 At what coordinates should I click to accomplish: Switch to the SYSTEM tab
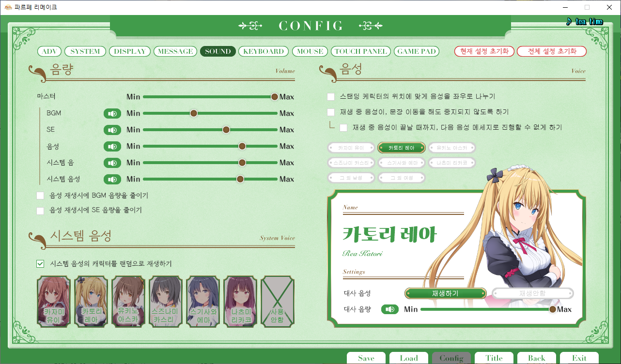85,51
